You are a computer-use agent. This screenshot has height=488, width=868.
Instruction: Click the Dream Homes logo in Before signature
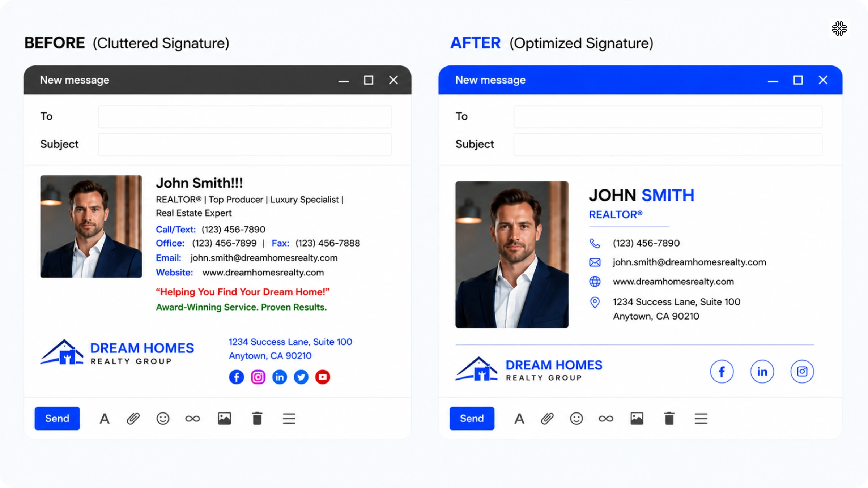(117, 352)
